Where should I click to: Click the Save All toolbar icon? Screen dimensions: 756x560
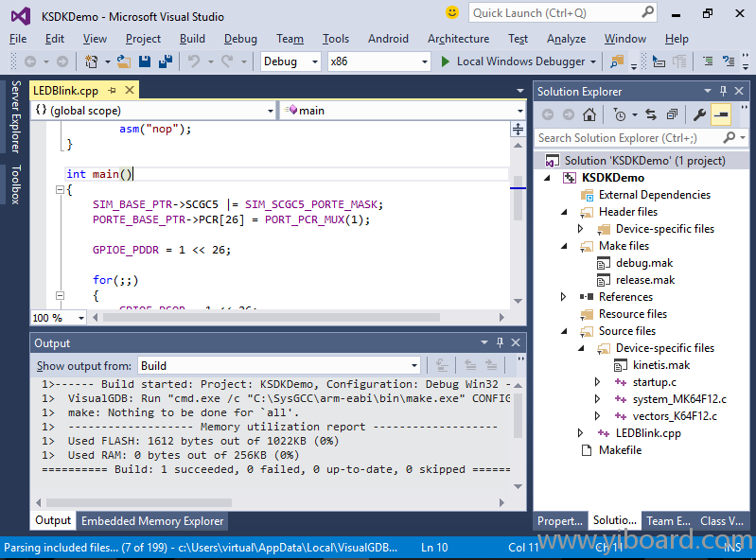pyautogui.click(x=166, y=61)
